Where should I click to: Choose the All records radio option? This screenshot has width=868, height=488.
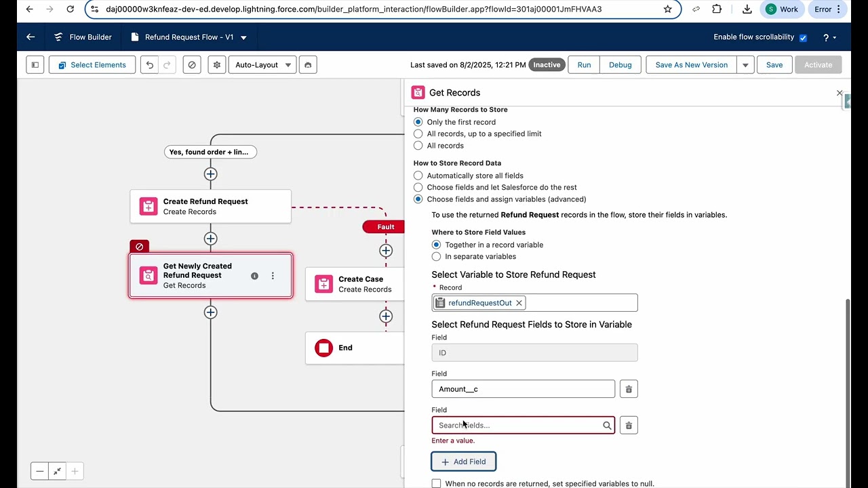[418, 146]
